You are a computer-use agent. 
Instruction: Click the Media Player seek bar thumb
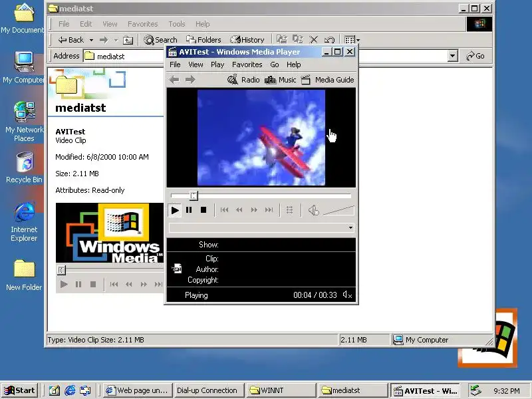pyautogui.click(x=194, y=196)
